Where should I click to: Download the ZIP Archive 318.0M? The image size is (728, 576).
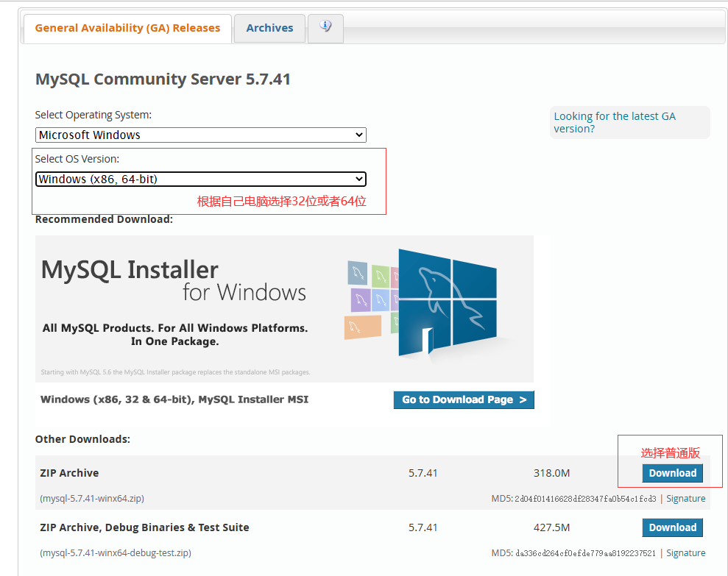tap(672, 473)
